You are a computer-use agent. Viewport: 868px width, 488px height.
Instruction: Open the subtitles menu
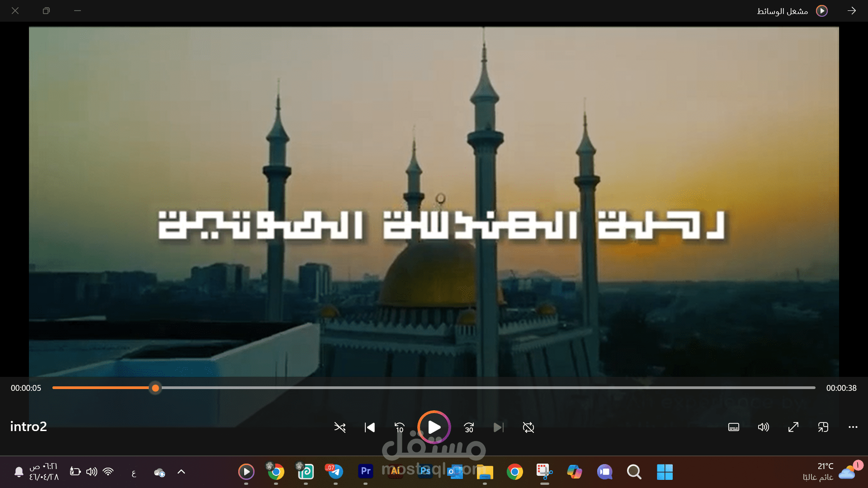pyautogui.click(x=733, y=427)
